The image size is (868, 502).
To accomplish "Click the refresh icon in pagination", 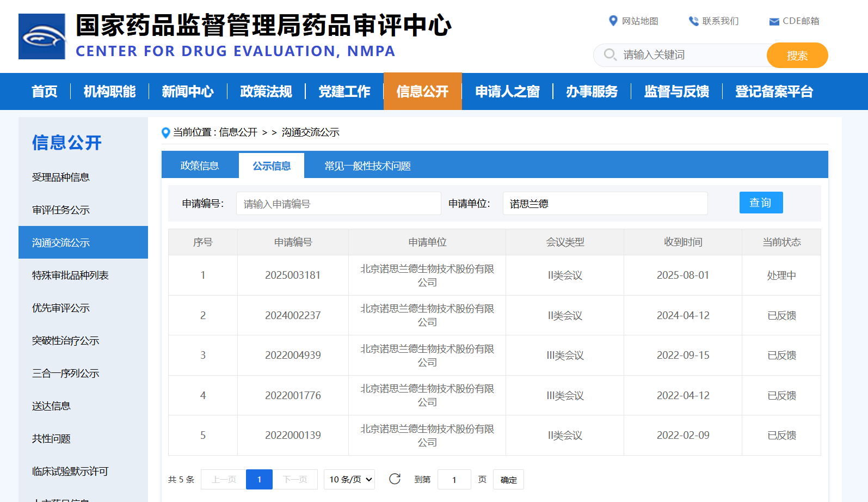I will [395, 479].
